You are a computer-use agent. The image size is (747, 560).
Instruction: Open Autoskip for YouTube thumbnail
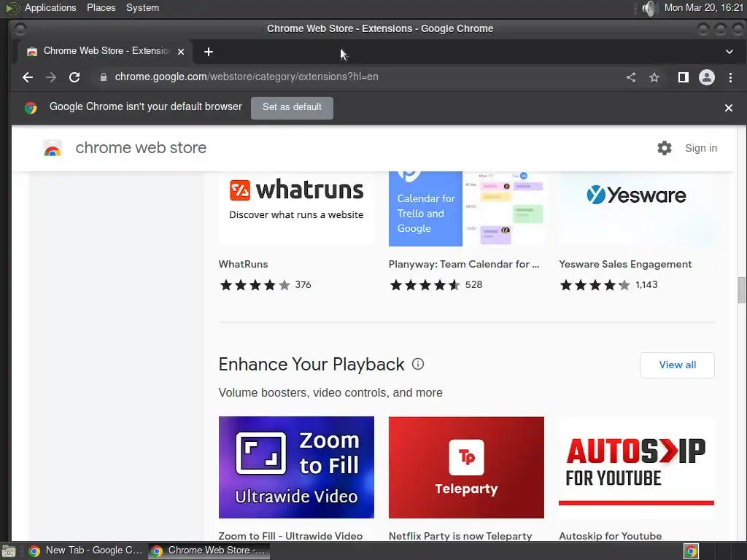[x=636, y=467]
